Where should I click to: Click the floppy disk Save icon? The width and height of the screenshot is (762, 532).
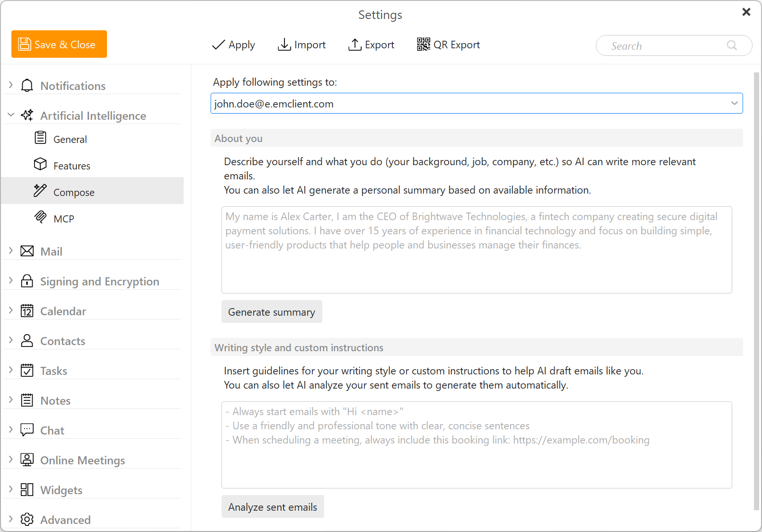[x=25, y=44]
